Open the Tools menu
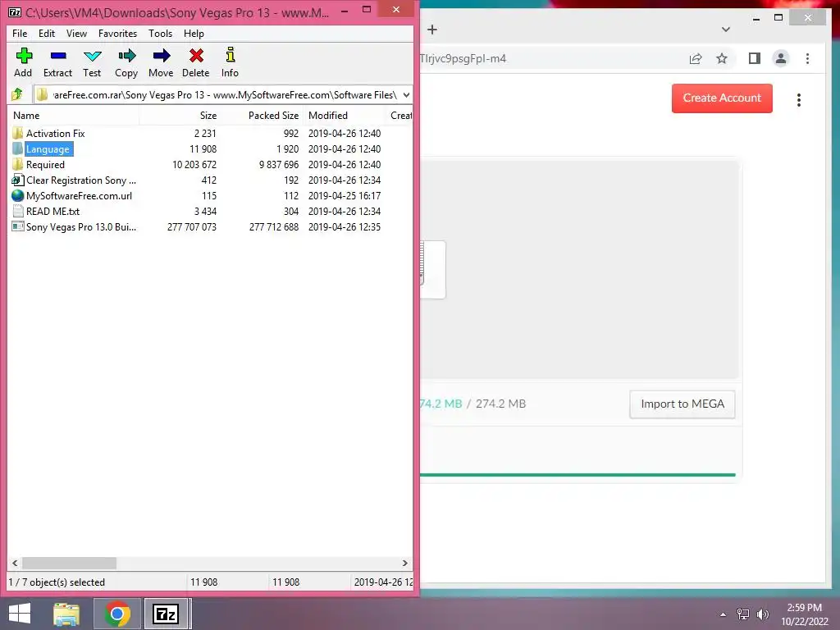The height and width of the screenshot is (630, 840). [160, 33]
